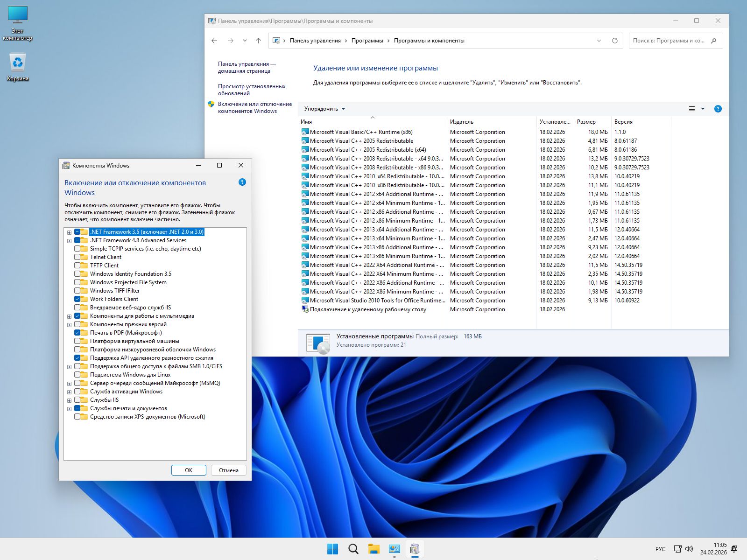Click the back navigation arrow
The height and width of the screenshot is (560, 747).
tap(214, 41)
